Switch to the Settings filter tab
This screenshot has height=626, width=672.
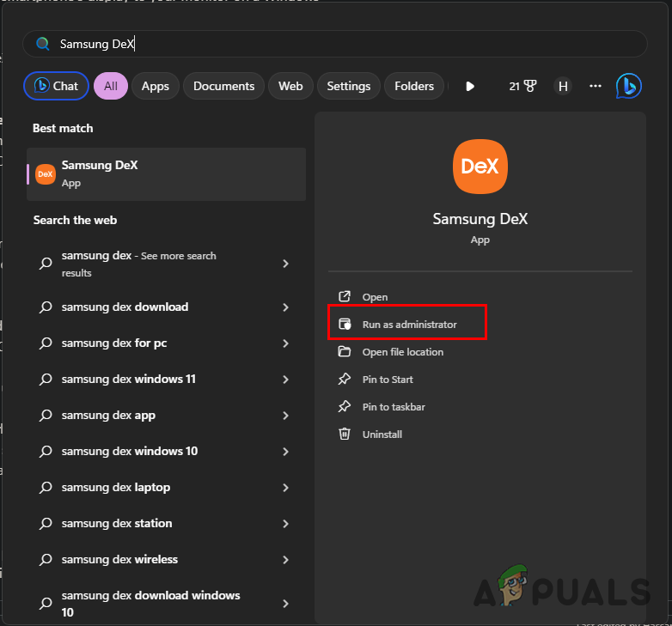tap(348, 86)
